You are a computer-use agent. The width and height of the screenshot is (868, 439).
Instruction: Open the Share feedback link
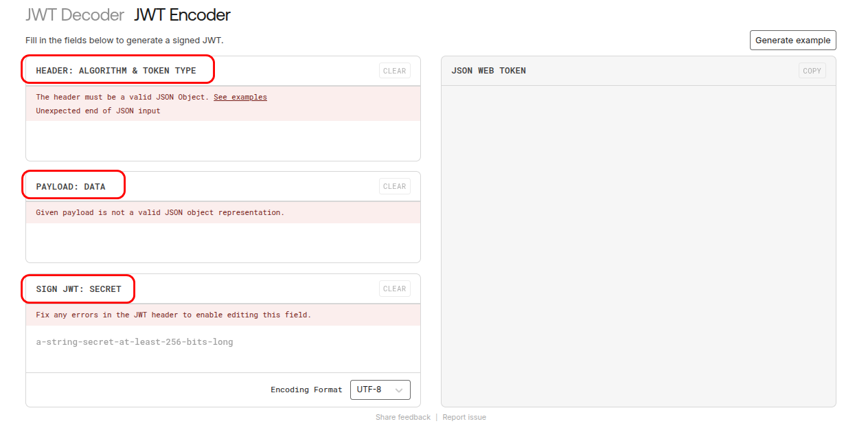pyautogui.click(x=402, y=417)
